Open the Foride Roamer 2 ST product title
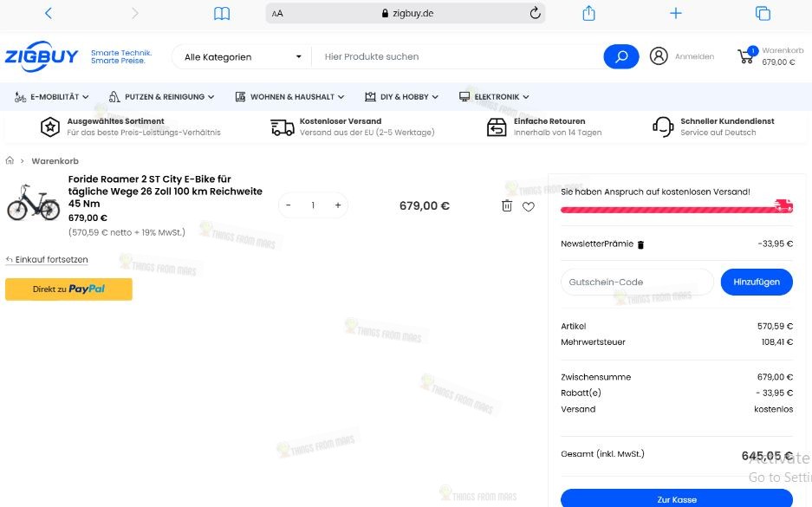The width and height of the screenshot is (812, 507). (x=166, y=191)
